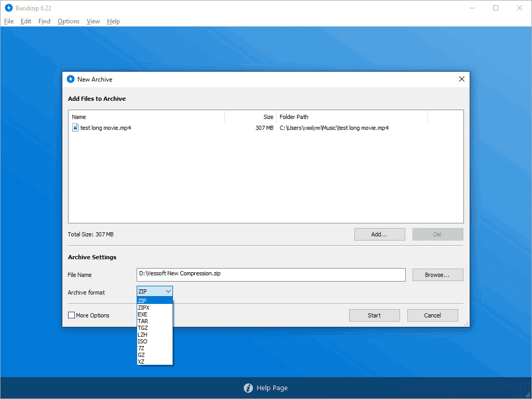
Task: Click the dialog resize grip corner
Action: [466, 324]
